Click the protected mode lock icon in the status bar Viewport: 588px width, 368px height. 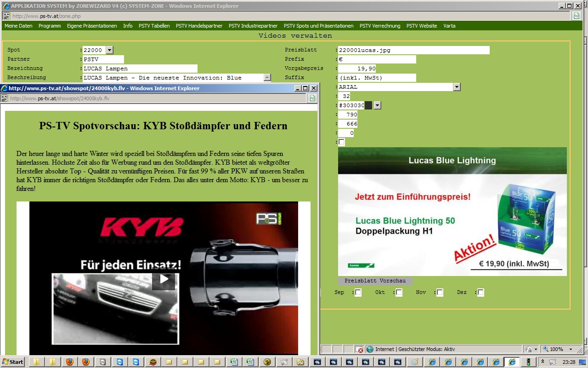pos(529,349)
